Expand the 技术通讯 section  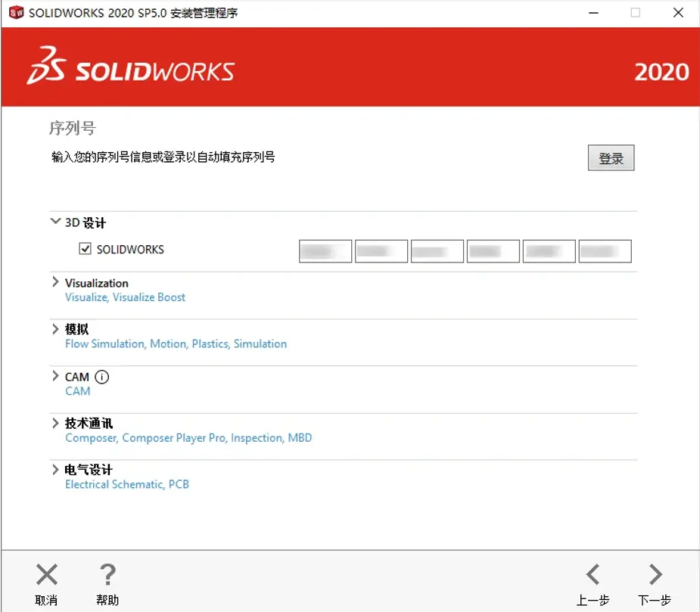(x=55, y=423)
